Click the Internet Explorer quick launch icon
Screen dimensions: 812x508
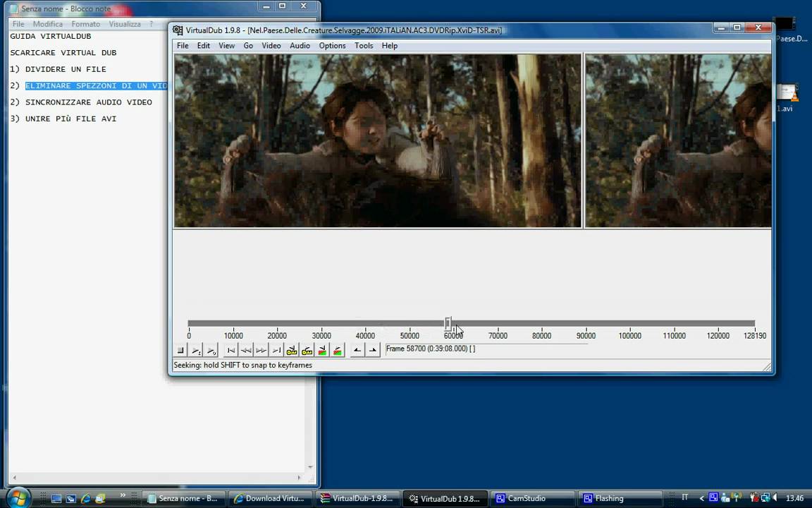[x=86, y=499]
